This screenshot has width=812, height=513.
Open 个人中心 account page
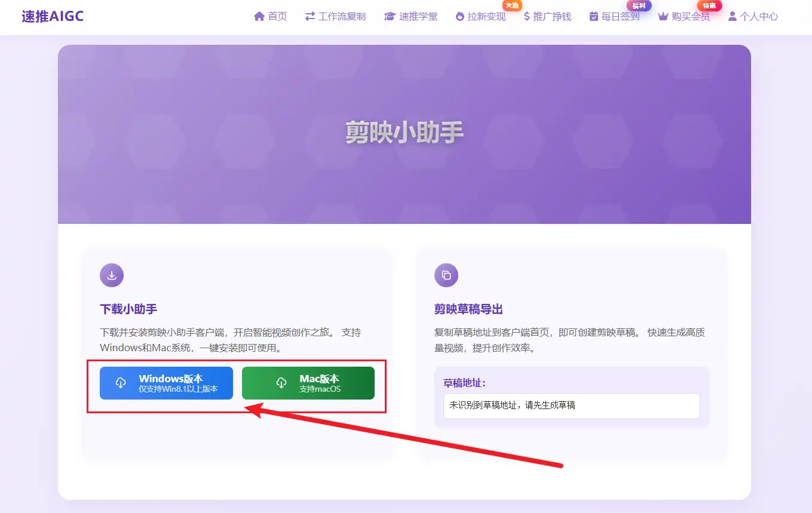(x=753, y=17)
